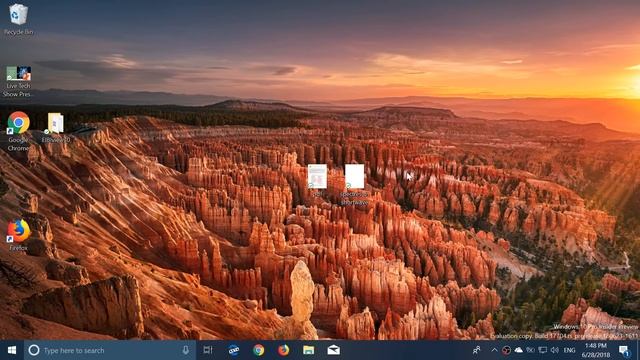Open the Recycle Bin desktop icon

point(18,20)
